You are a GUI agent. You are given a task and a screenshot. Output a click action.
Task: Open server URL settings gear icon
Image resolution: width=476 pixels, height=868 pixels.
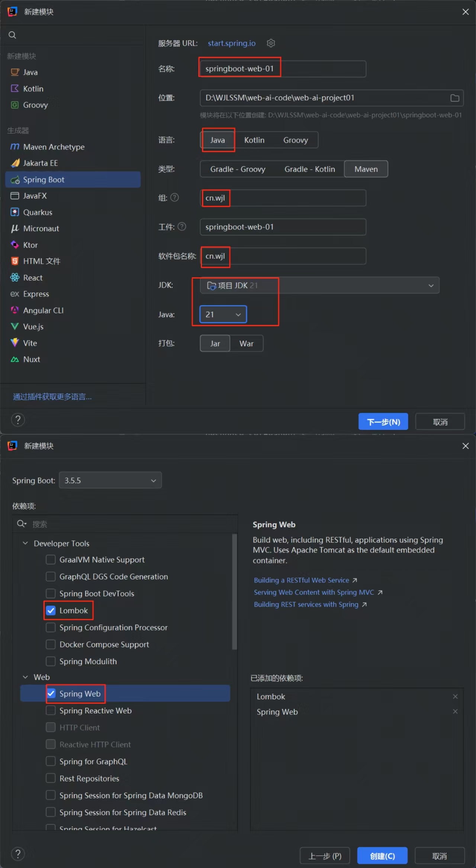pos(271,43)
